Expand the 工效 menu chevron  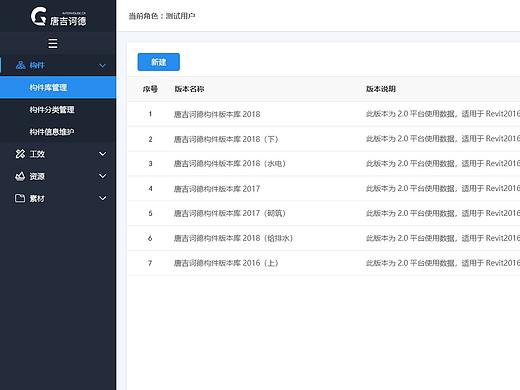point(103,154)
